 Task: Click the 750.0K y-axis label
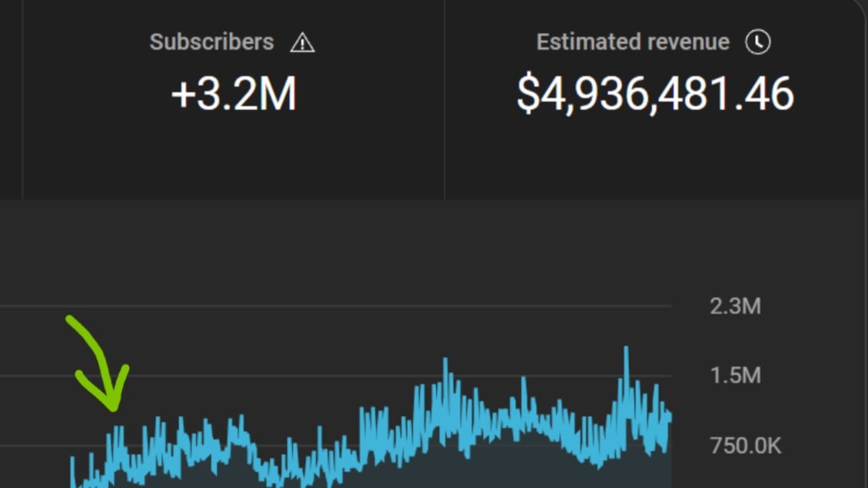pyautogui.click(x=744, y=446)
